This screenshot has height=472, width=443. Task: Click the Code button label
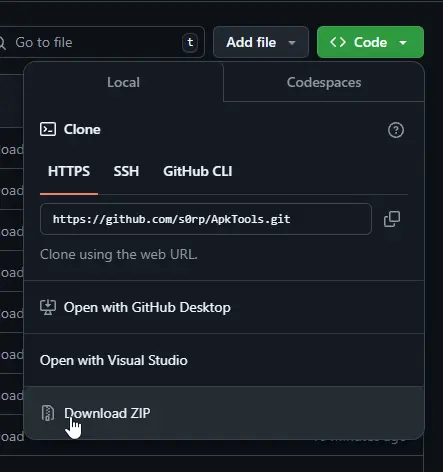click(x=370, y=42)
